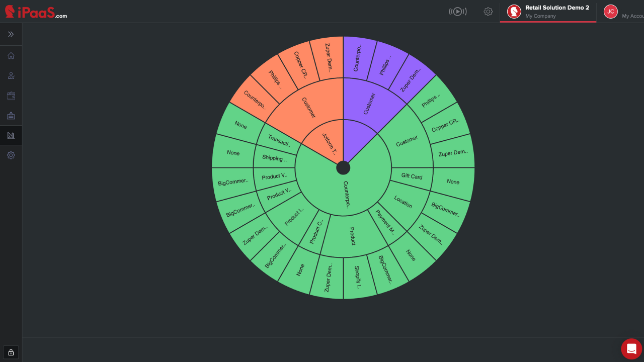Click the red knight company logo
The height and width of the screenshot is (362, 644).
(514, 12)
